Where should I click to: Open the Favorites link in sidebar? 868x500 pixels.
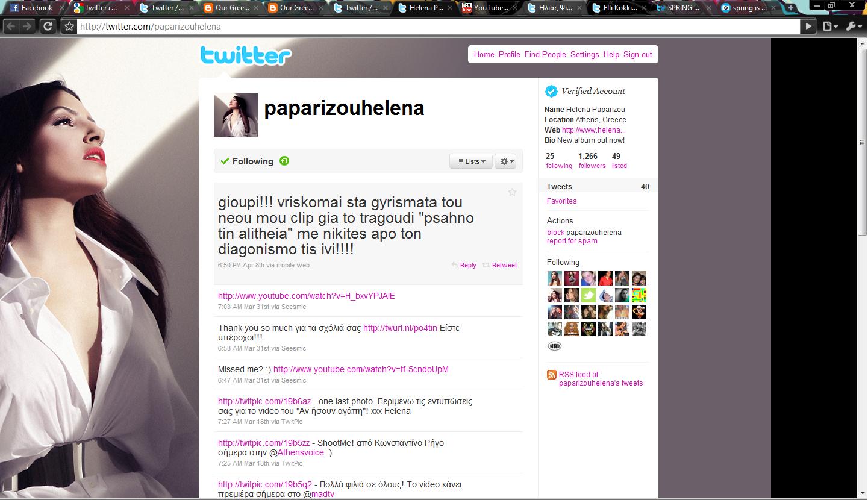pos(561,201)
